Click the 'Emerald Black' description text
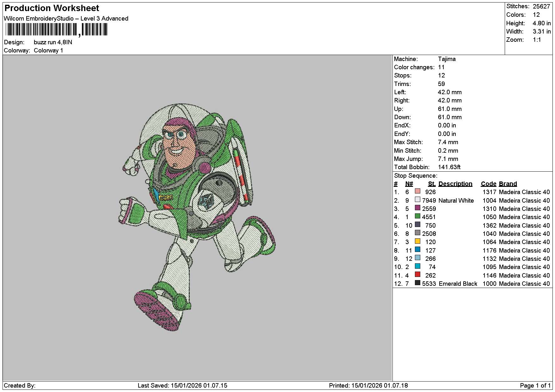555x392 pixels. pyautogui.click(x=458, y=284)
